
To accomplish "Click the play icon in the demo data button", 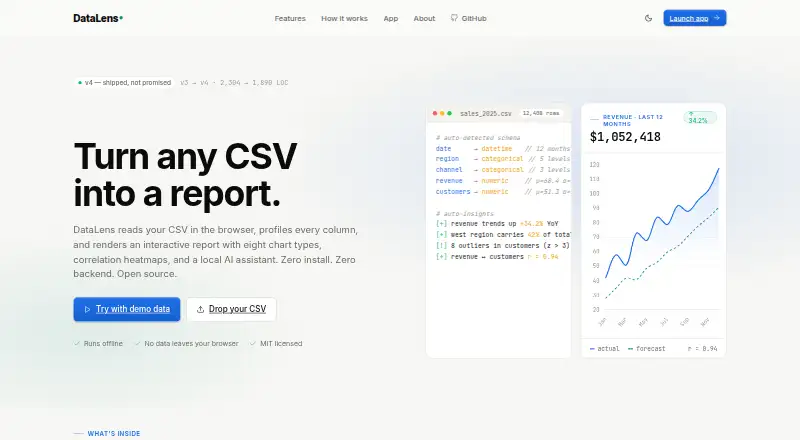I will 87,309.
